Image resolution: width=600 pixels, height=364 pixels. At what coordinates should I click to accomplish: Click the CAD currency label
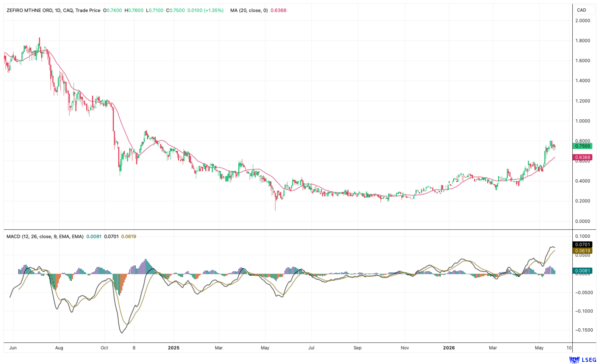click(582, 10)
